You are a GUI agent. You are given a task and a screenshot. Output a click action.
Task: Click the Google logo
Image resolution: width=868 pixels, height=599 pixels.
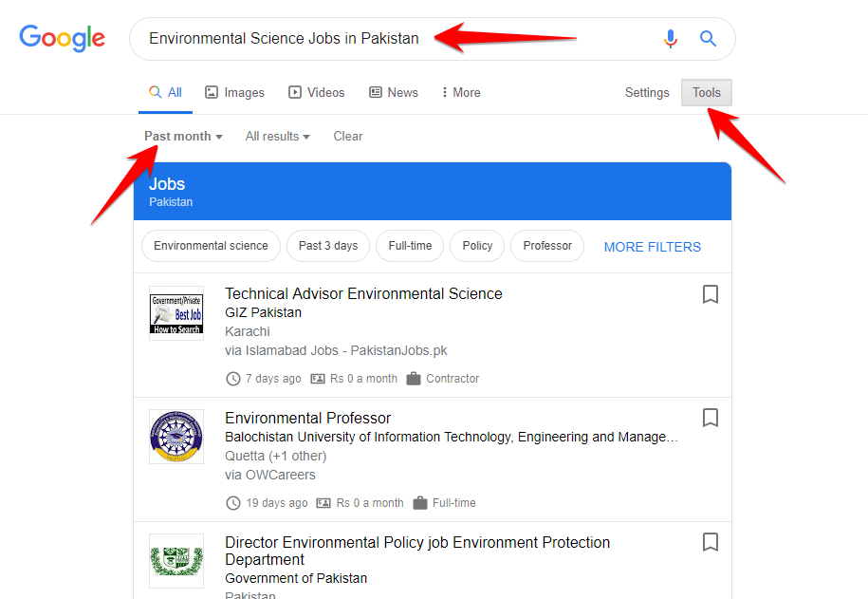pyautogui.click(x=63, y=38)
